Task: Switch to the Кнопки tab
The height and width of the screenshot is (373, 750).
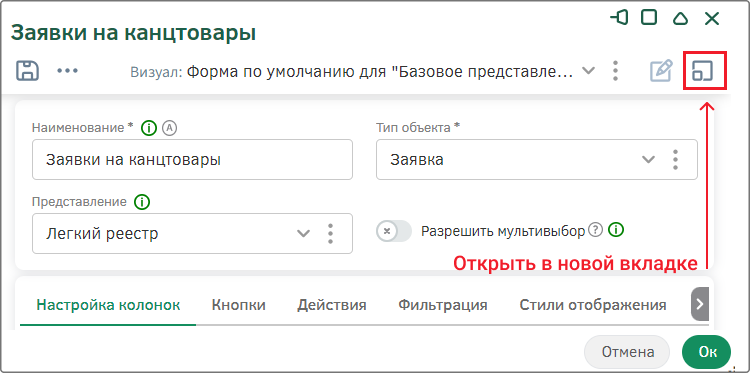Action: (x=239, y=305)
